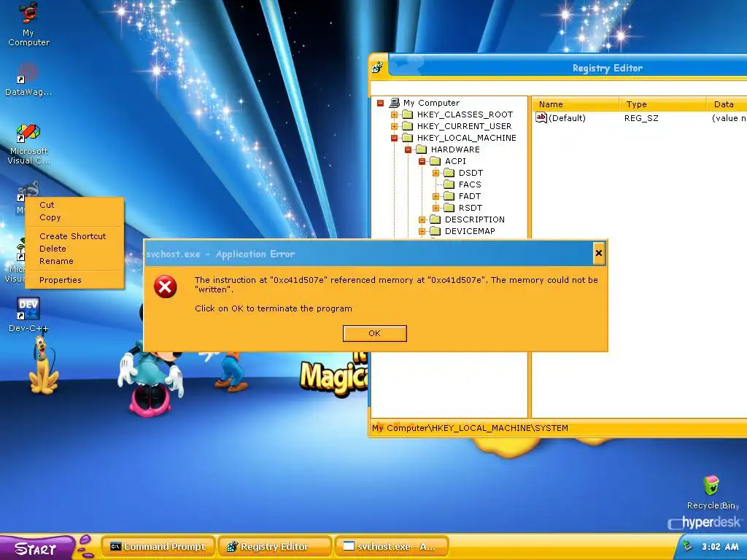
Task: Switch to Command Prompt taskbar button
Action: (158, 547)
